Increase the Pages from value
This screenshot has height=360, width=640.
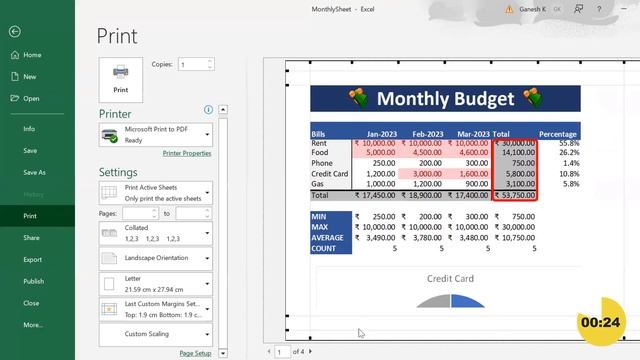[154, 211]
